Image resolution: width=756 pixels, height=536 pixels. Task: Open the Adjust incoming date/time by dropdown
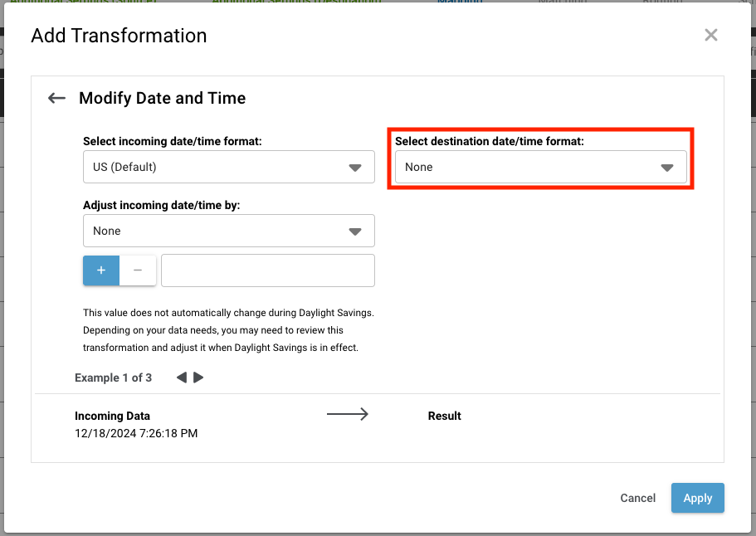click(x=228, y=231)
